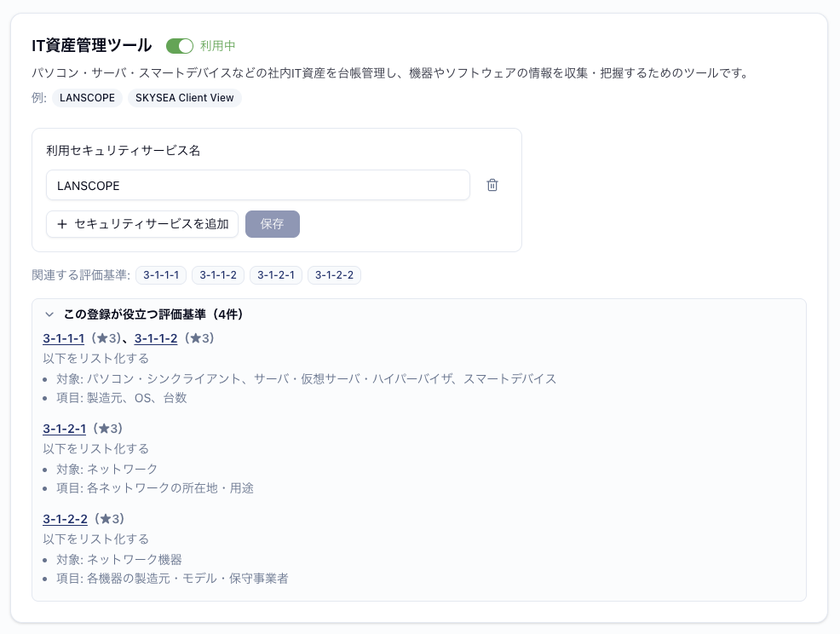840x634 pixels.
Task: Click text 項目: 各機器の製造元・モデル・保守事業者
Action: pyautogui.click(x=172, y=579)
